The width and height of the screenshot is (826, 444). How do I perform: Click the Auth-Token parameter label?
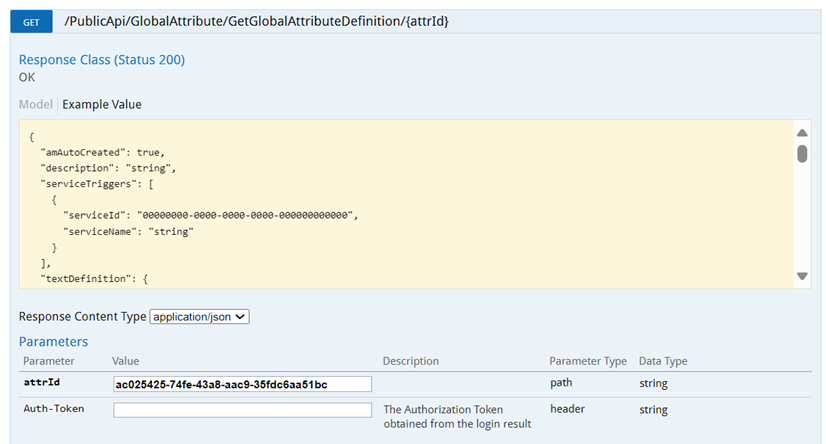(x=54, y=409)
